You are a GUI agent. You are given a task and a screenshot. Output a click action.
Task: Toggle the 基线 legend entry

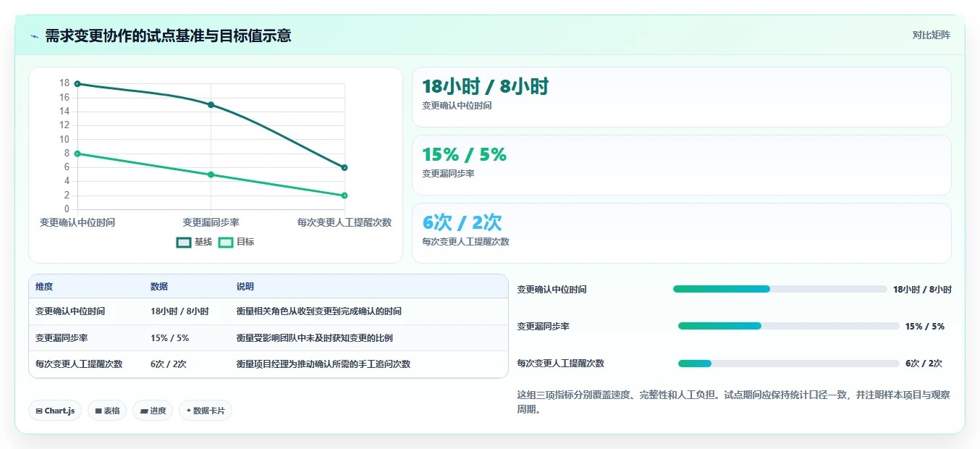tap(195, 242)
